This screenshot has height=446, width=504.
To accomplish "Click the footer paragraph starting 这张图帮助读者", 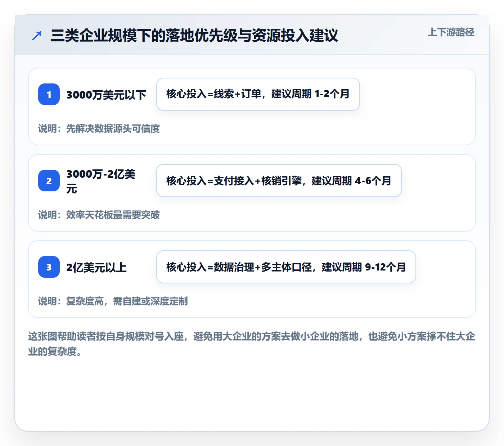I will 252,344.
